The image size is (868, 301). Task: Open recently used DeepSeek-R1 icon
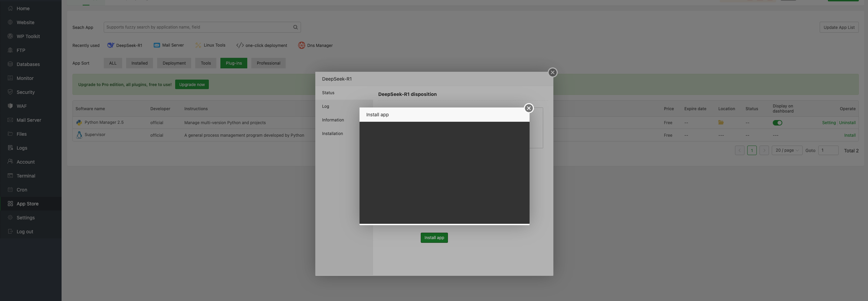point(111,45)
